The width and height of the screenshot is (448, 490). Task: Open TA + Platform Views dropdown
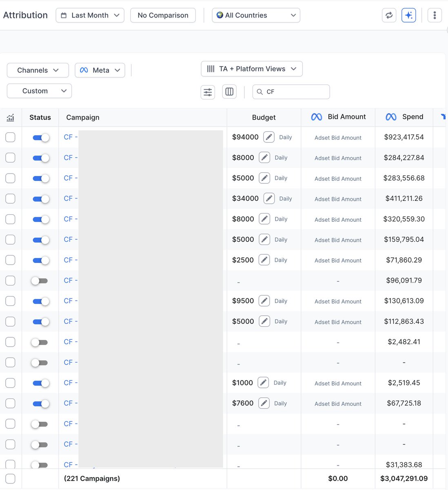(x=252, y=69)
